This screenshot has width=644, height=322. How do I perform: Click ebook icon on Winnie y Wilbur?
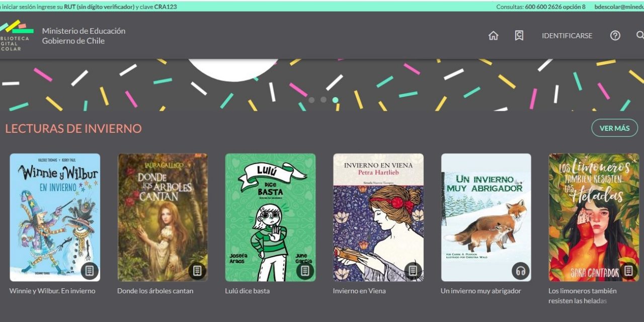pyautogui.click(x=90, y=271)
